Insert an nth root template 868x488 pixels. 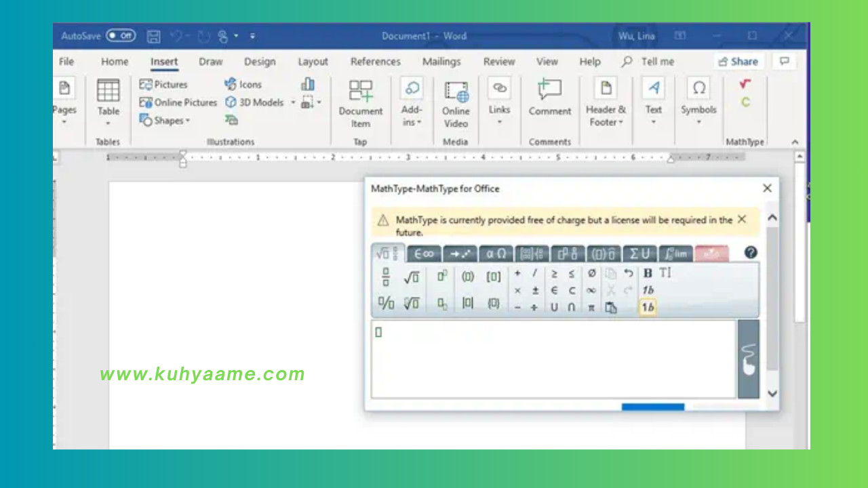[411, 304]
